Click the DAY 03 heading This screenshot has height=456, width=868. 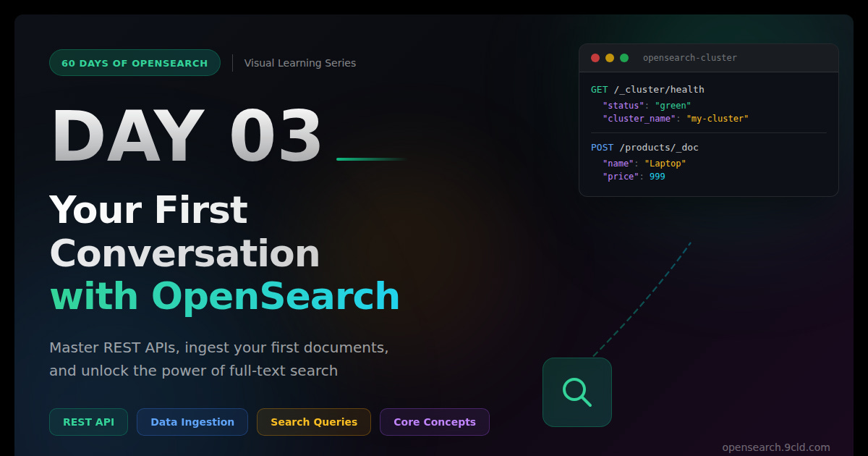coord(186,137)
